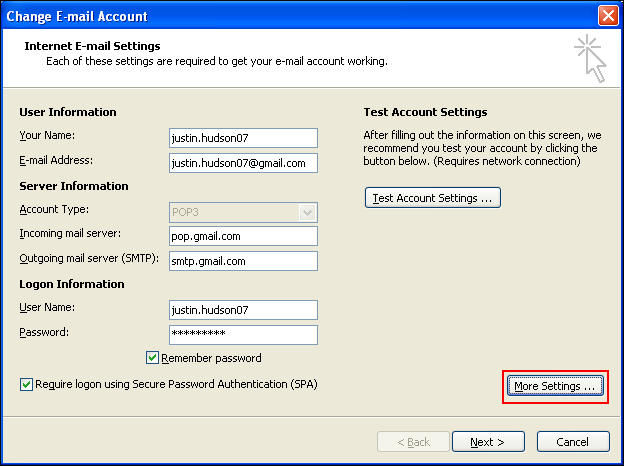The width and height of the screenshot is (624, 466).
Task: Toggle the Remember password checkbox
Action: tap(152, 357)
